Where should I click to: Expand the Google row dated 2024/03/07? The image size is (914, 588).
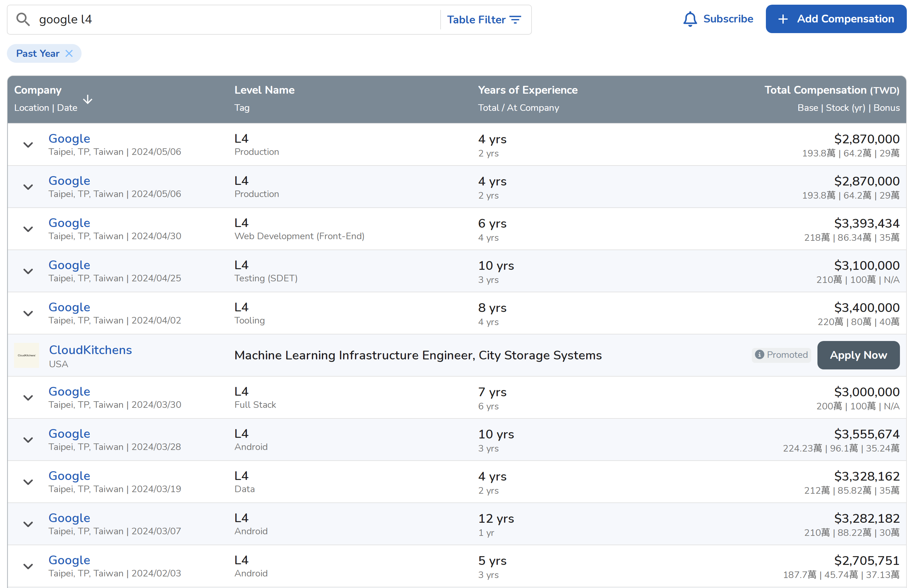click(x=28, y=524)
